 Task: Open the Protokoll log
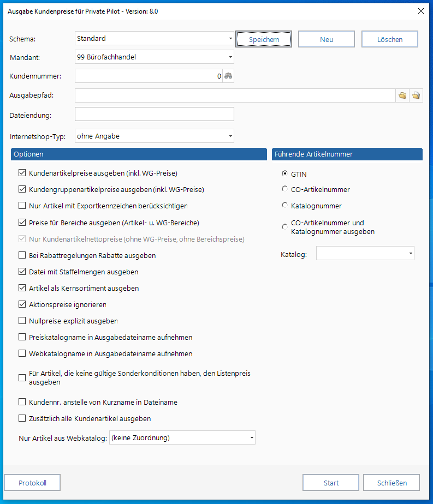(32, 483)
